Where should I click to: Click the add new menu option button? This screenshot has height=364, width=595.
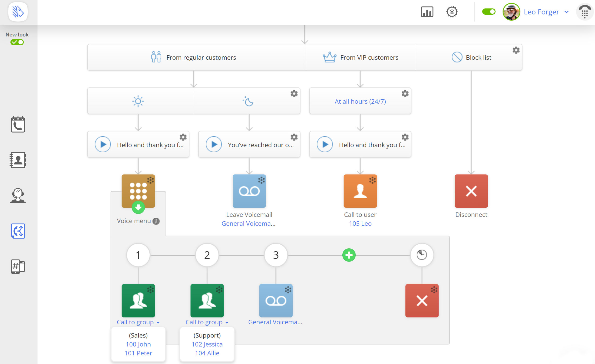pos(349,255)
